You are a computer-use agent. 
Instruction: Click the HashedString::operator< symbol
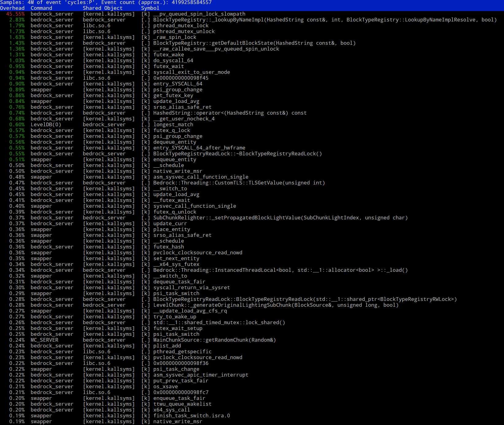[x=230, y=113]
